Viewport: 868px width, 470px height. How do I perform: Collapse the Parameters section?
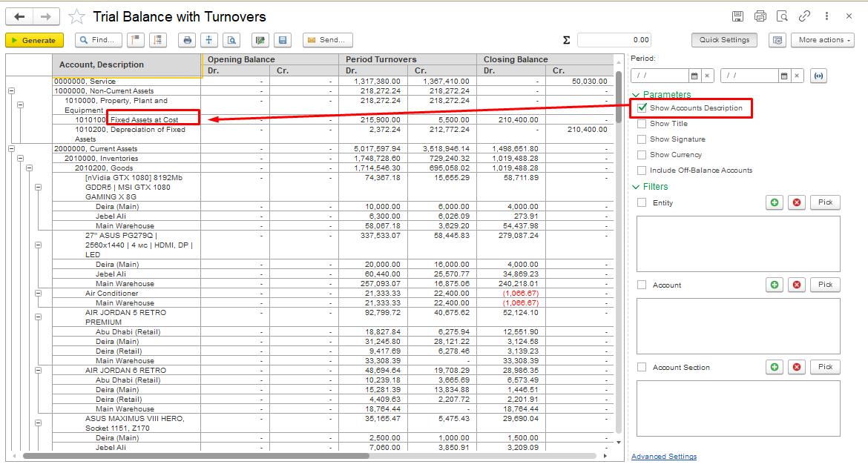click(x=636, y=95)
